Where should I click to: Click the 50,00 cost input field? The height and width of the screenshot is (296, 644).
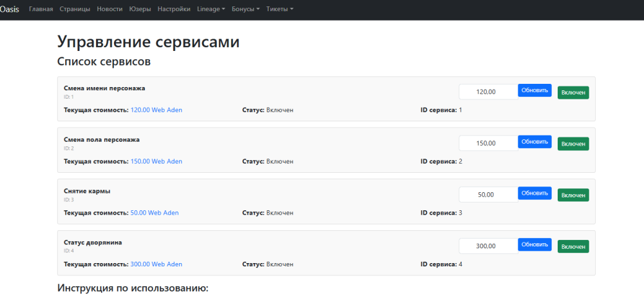pyautogui.click(x=488, y=194)
